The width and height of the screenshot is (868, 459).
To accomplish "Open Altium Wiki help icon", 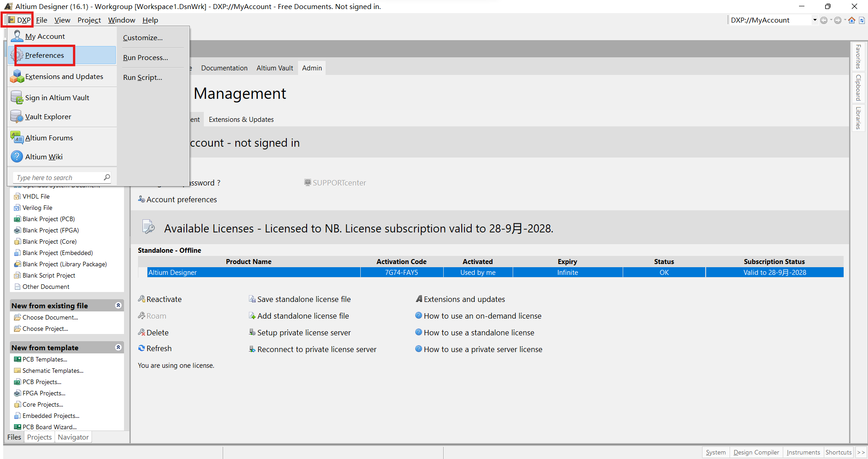I will pos(17,157).
